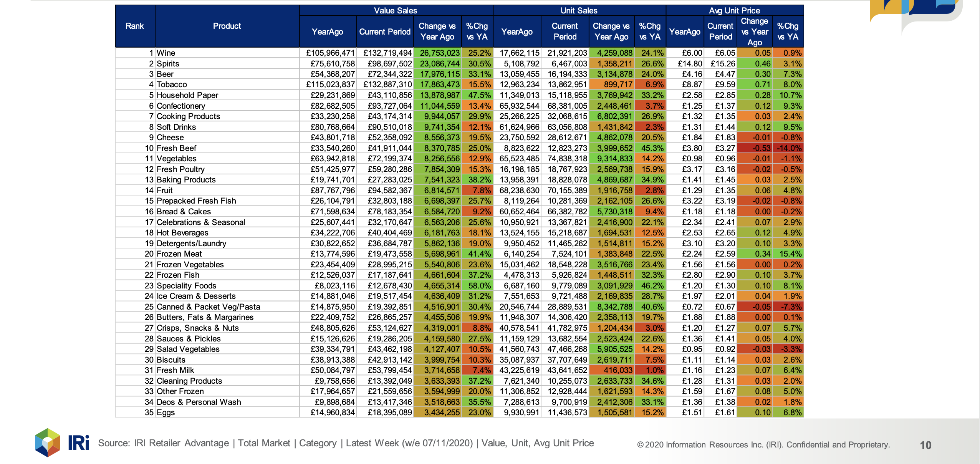Viewport: 980px width, 464px height.
Task: Select the Salad Vegetables cell
Action: pos(227,349)
